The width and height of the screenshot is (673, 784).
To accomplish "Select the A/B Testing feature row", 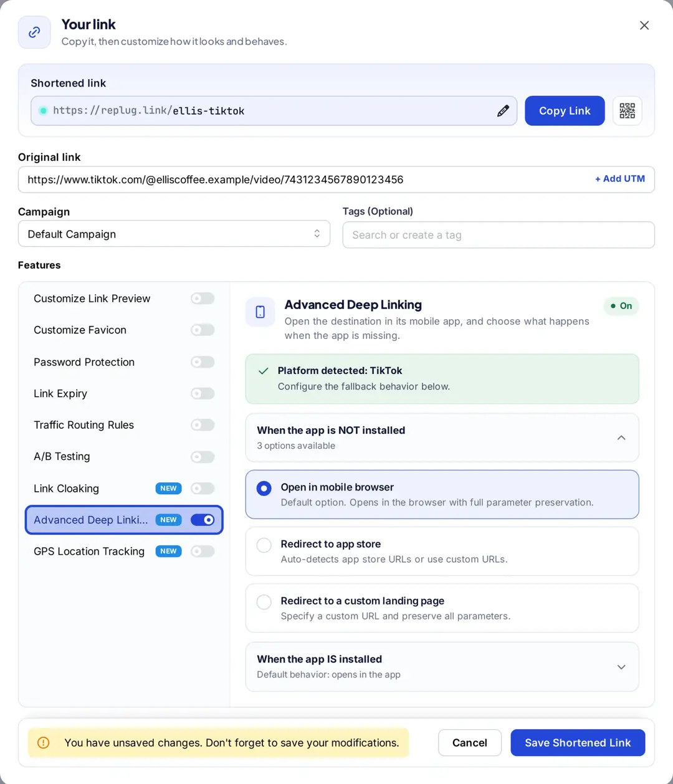I will tap(124, 457).
